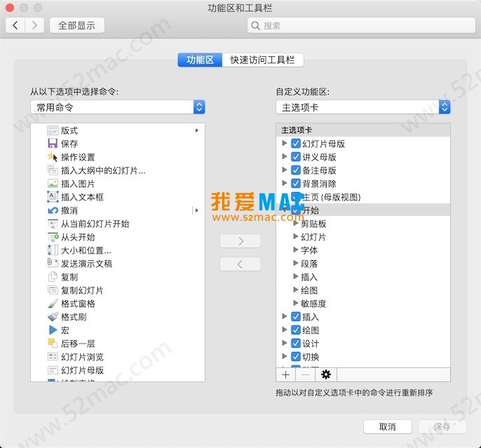The image size is (481, 448).
Task: Select the 格式刷 format painter icon
Action: coord(53,317)
